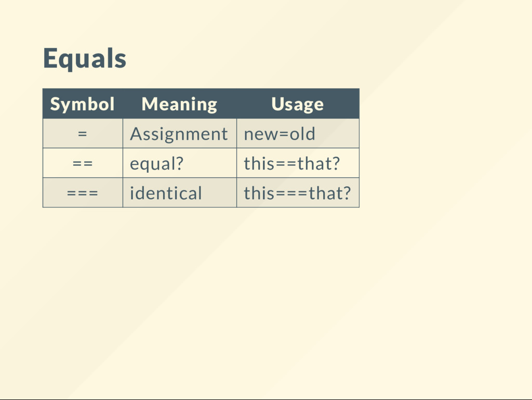The width and height of the screenshot is (532, 400).
Task: Click the 'this===that?' usage cell
Action: coord(298,192)
